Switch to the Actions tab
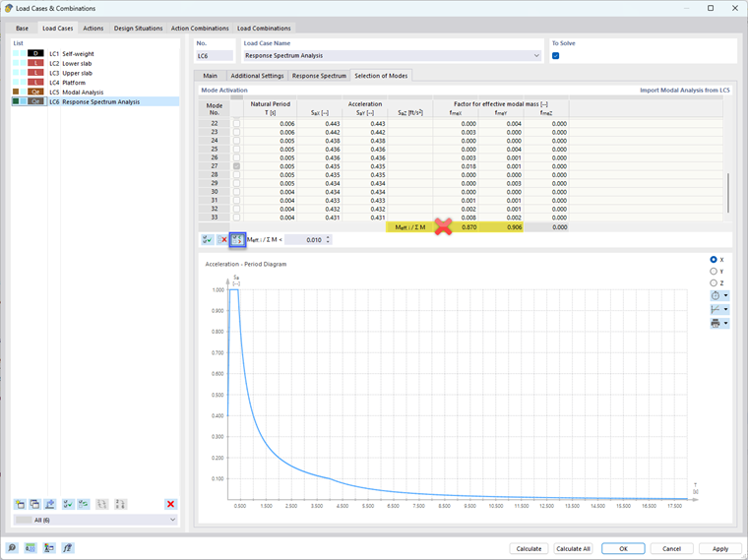Viewport: 748px width, 560px height. 93,29
